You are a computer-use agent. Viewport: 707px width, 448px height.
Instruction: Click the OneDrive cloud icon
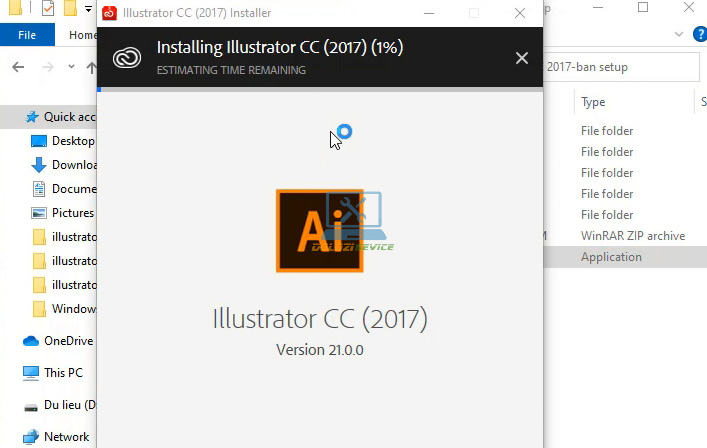point(31,341)
